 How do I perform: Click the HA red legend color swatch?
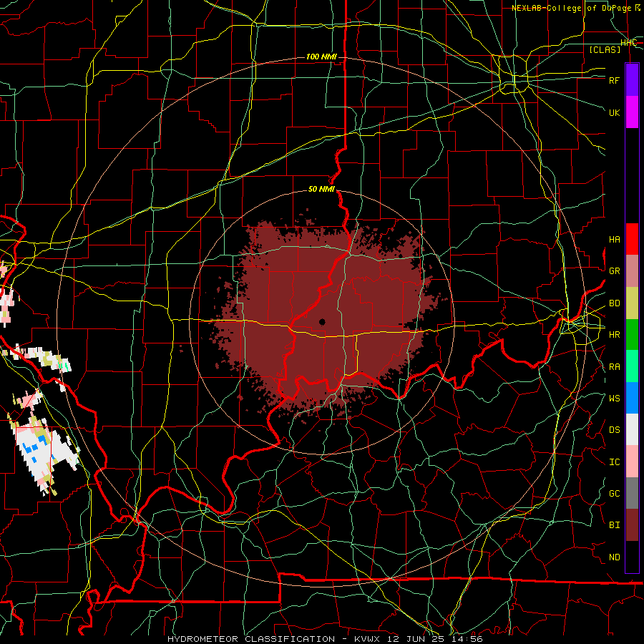(632, 239)
